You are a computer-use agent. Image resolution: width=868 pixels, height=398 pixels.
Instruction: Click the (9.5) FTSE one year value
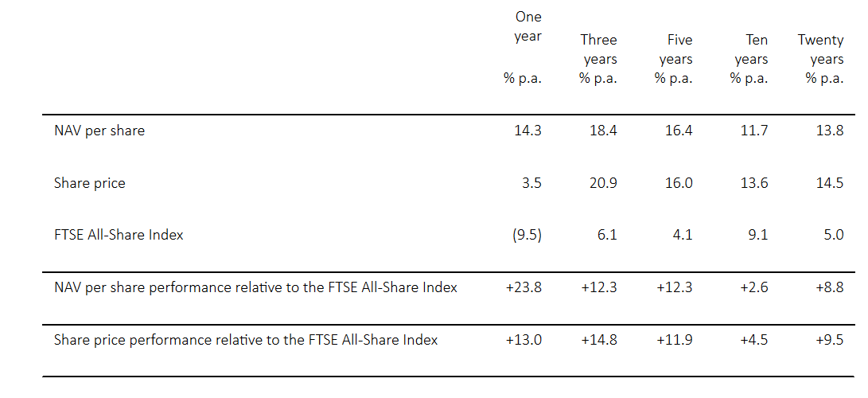pos(527,235)
